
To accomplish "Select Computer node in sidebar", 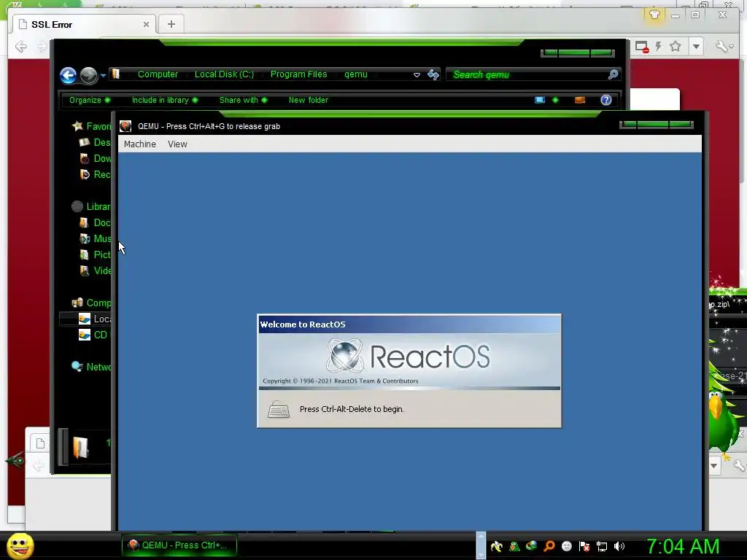I will (90, 303).
